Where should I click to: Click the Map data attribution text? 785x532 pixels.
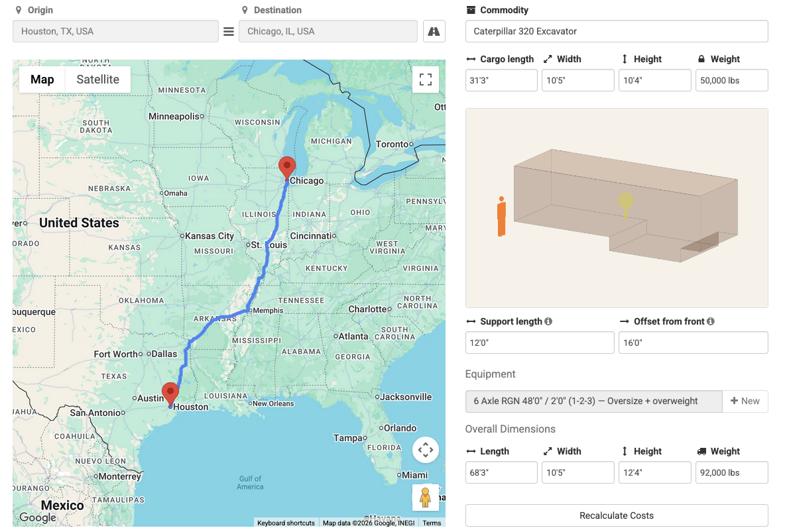[x=369, y=523]
